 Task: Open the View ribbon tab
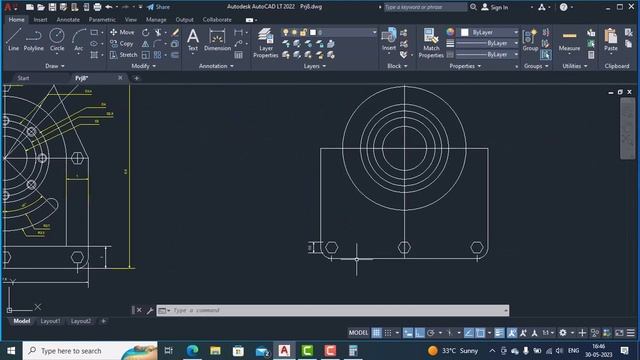click(x=131, y=20)
